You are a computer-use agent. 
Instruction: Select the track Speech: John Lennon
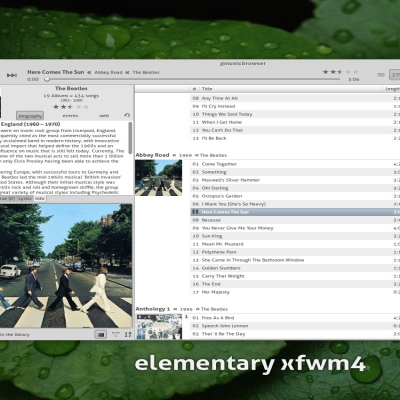[x=295, y=326]
